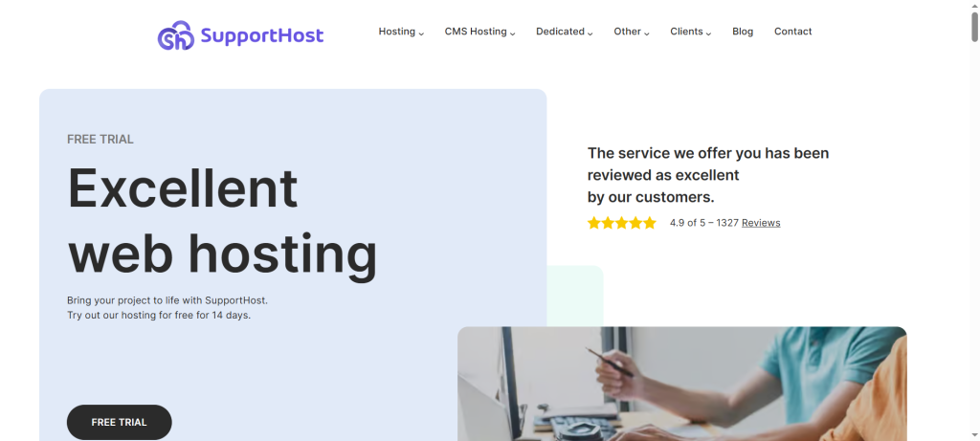Expand the Hosting menu chevron

click(421, 33)
